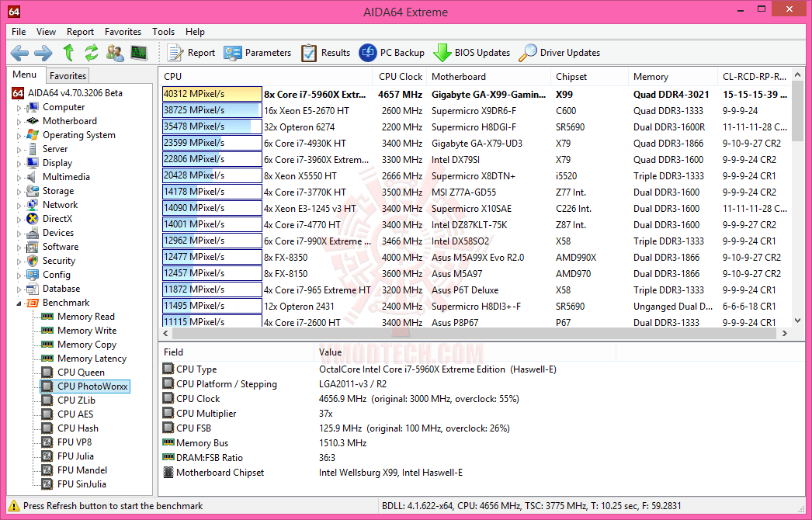The image size is (812, 520).
Task: Expand the Computer tree node
Action: [x=19, y=108]
